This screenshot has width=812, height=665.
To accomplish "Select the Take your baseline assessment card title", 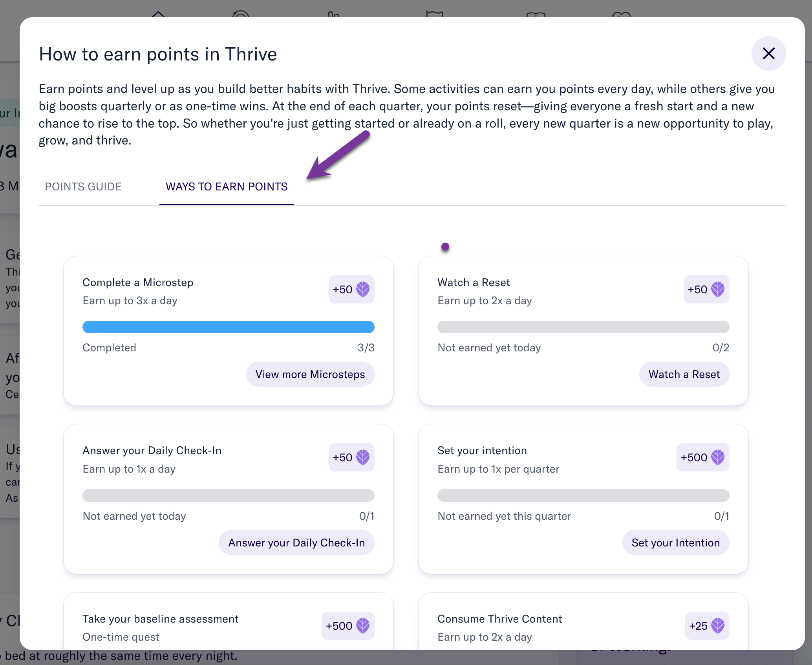I will [x=160, y=619].
